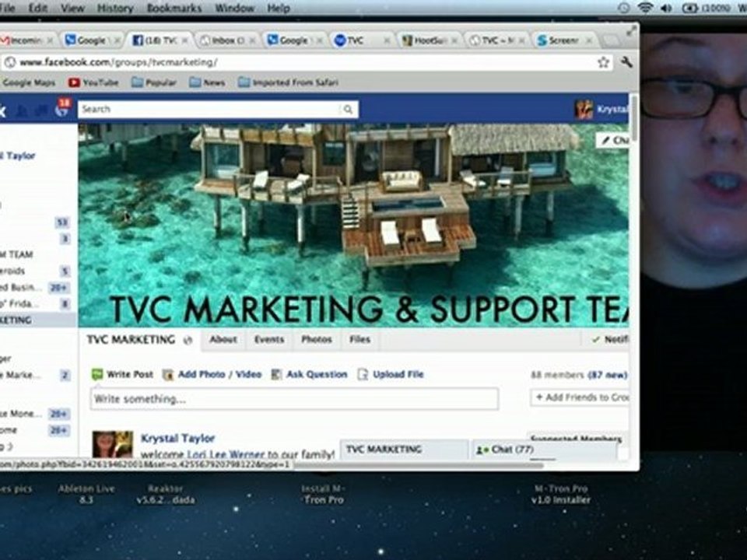Open the Bookmarks menu in the menu bar
747x560 pixels.
[x=174, y=8]
